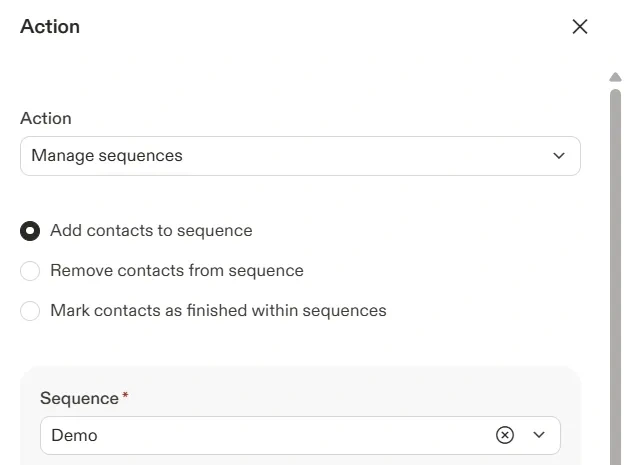This screenshot has height=465, width=624.
Task: Click the chevron in the Sequence field
Action: coord(539,435)
